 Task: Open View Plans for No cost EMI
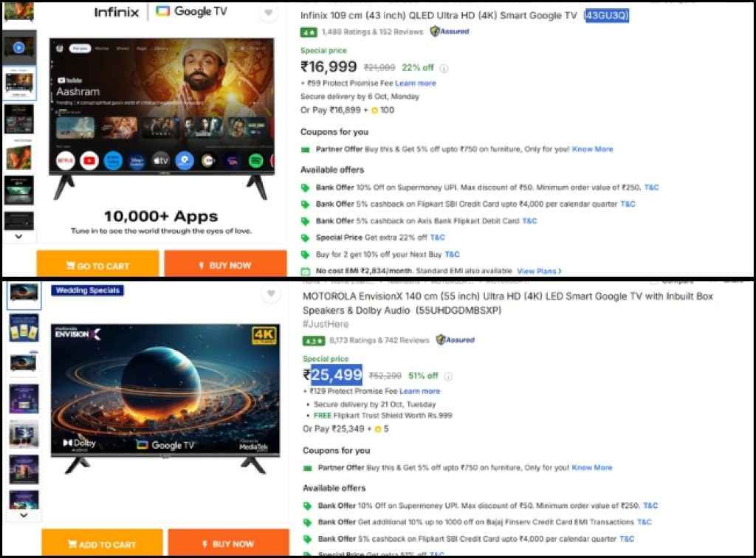[539, 272]
